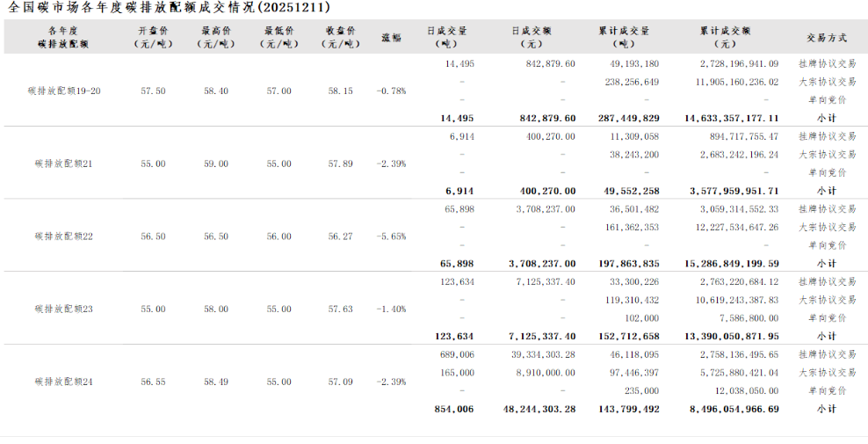Select the 累计成交量 column header
The width and height of the screenshot is (868, 444).
point(624,36)
